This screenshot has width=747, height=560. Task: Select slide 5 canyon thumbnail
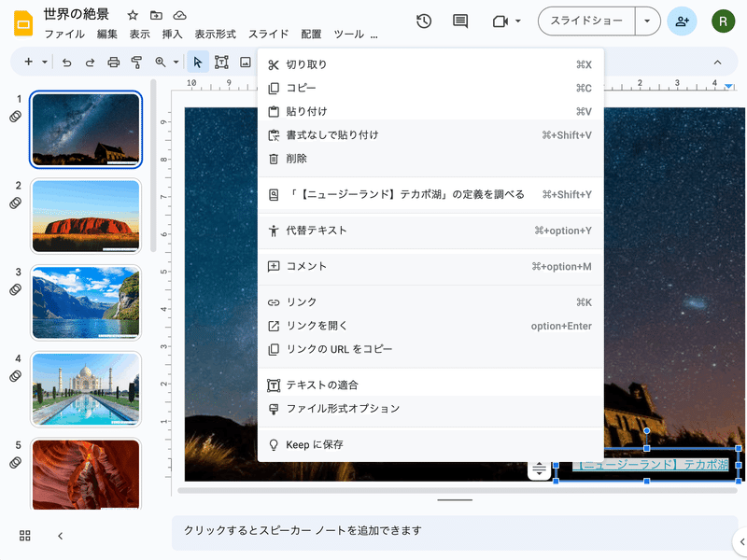pyautogui.click(x=86, y=474)
